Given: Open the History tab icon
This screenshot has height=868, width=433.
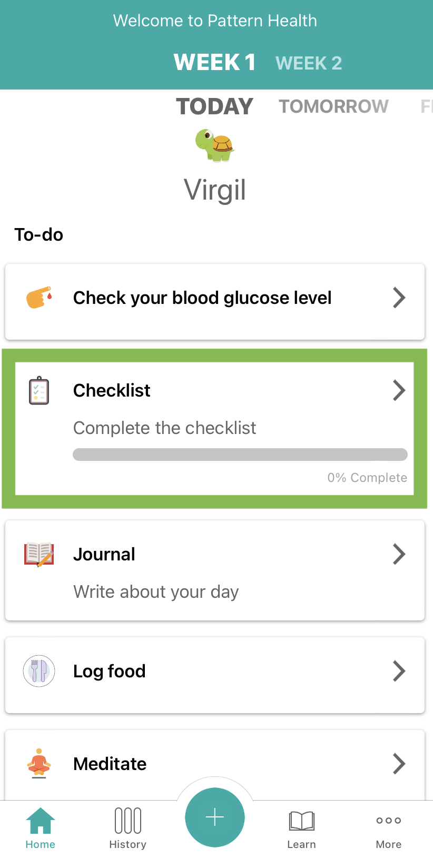Looking at the screenshot, I should click(128, 821).
